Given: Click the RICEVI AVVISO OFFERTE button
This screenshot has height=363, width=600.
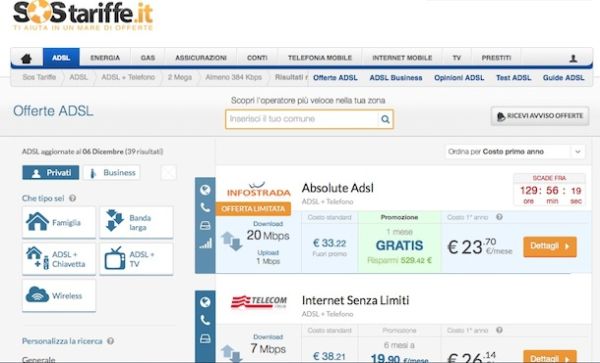Looking at the screenshot, I should 540,116.
